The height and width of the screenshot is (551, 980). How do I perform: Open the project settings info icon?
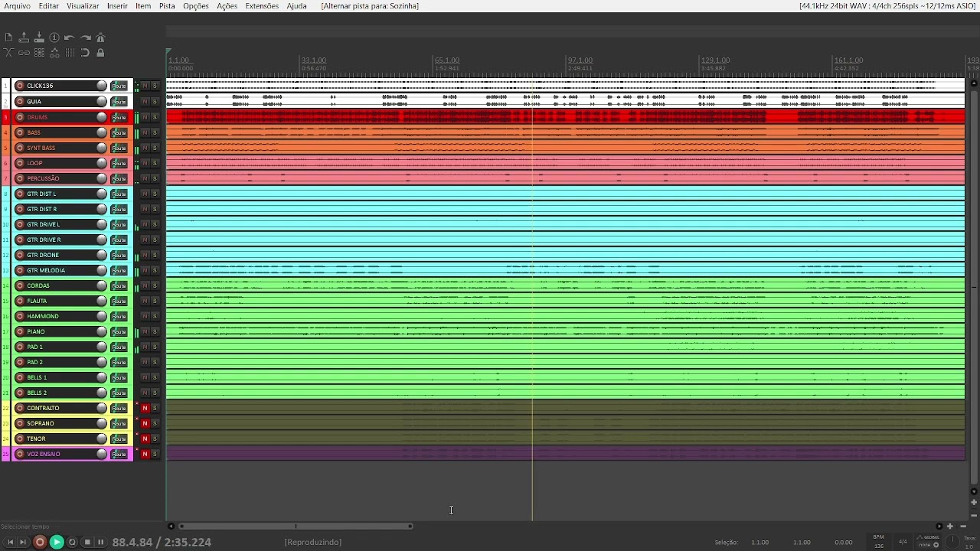click(54, 37)
